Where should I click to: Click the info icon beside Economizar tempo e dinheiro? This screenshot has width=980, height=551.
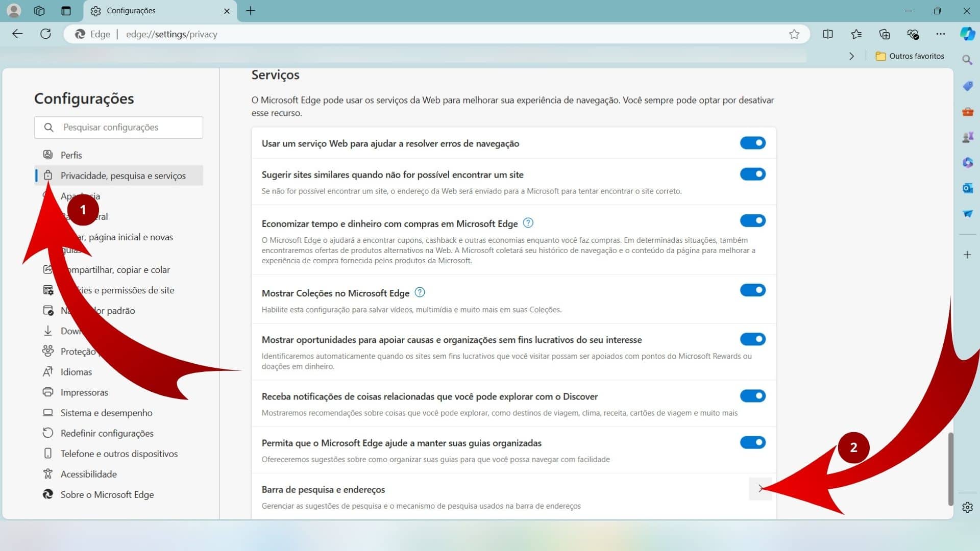[528, 223]
